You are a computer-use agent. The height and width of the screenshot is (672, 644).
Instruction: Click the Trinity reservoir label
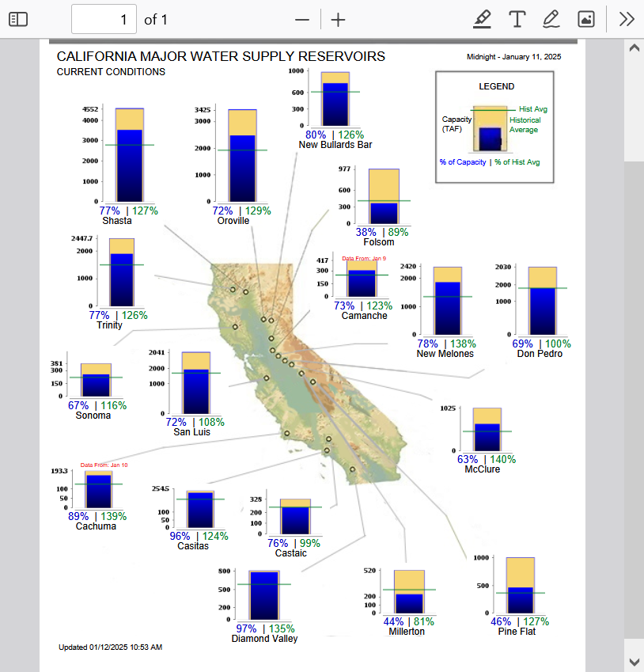pos(109,325)
